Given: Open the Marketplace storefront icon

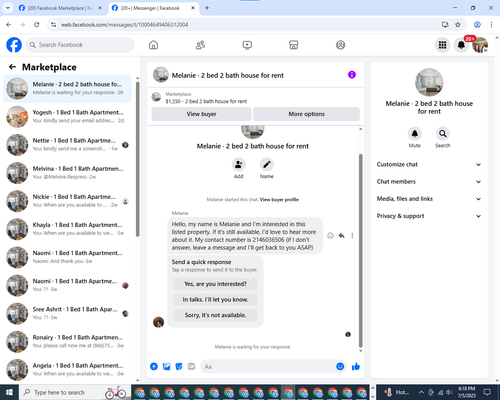Looking at the screenshot, I should [x=294, y=45].
